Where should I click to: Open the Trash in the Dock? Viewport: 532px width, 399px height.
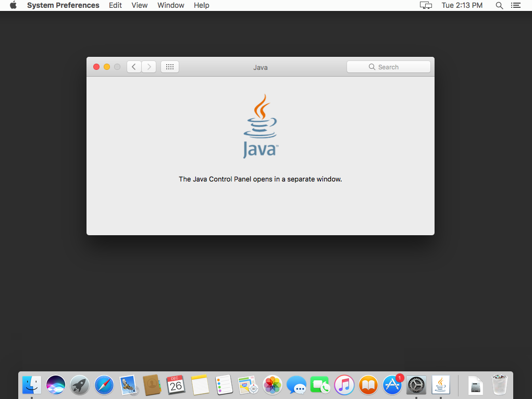coord(499,385)
